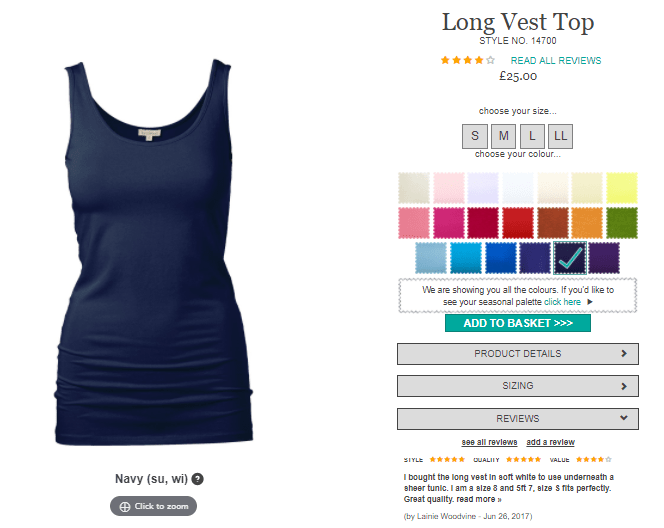Add the vest to the basket

[517, 323]
